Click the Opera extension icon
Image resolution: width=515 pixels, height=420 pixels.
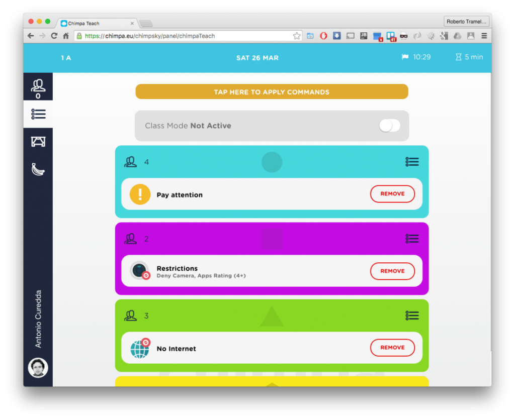pyautogui.click(x=323, y=36)
